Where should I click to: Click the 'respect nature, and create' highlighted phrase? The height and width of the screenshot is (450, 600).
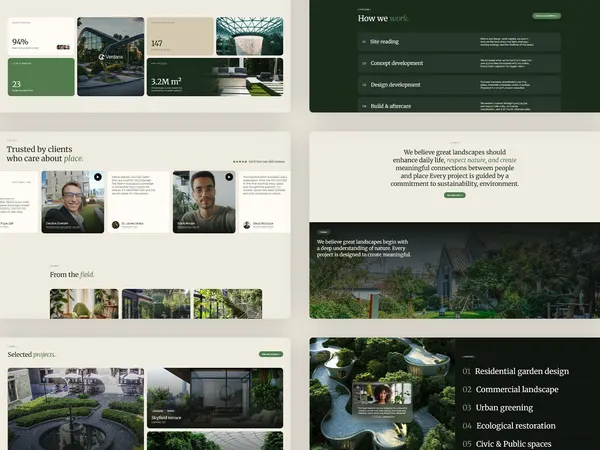[481, 160]
